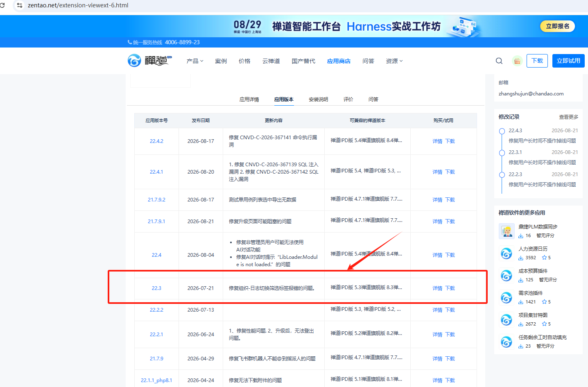Click the 成本预算插件 app icon

pyautogui.click(x=507, y=276)
